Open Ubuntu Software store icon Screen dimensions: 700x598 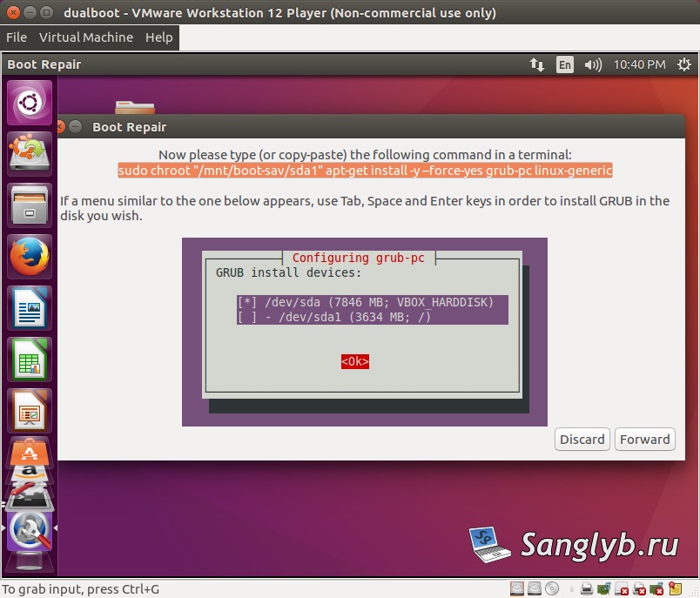pyautogui.click(x=30, y=452)
